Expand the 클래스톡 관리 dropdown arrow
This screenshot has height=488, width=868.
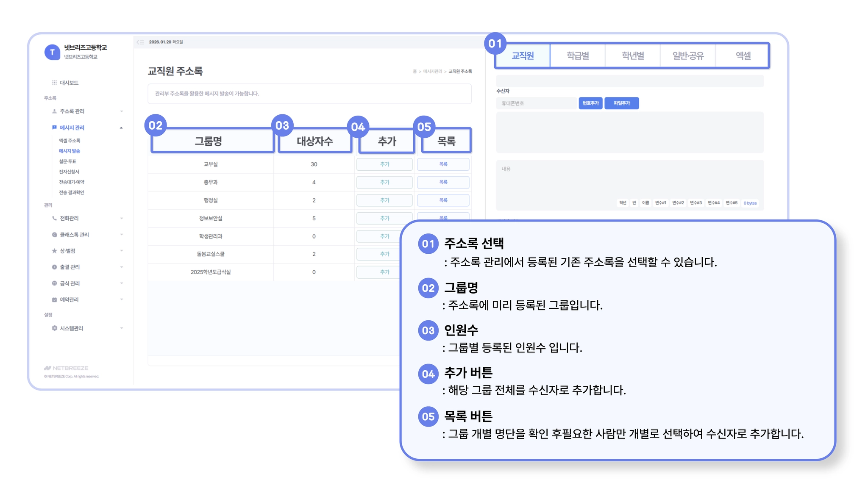click(122, 235)
